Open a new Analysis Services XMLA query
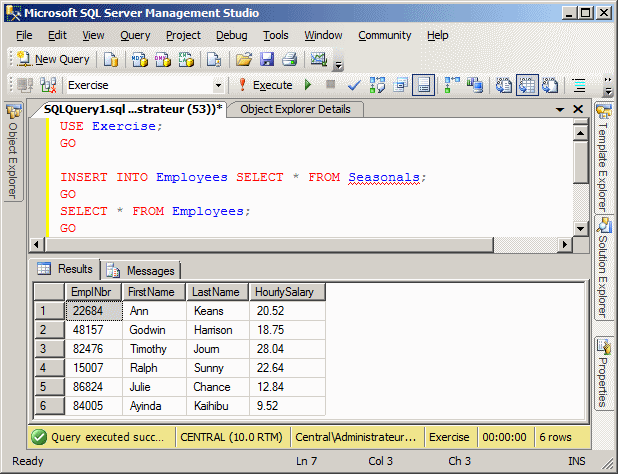Screen dimensions: 618x474 click(186, 59)
